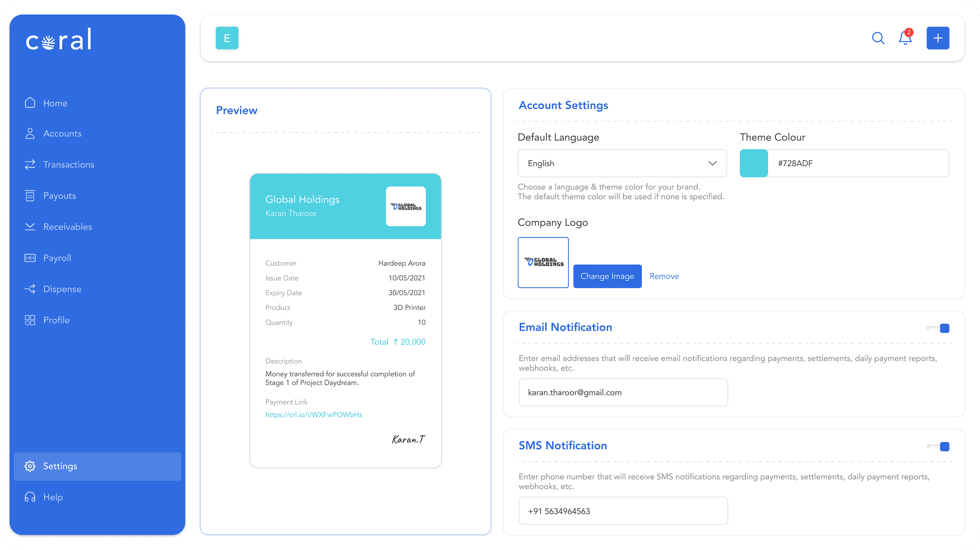Viewport: 980px width, 550px height.
Task: Expand the Default Language dropdown chevron
Action: [x=712, y=164]
